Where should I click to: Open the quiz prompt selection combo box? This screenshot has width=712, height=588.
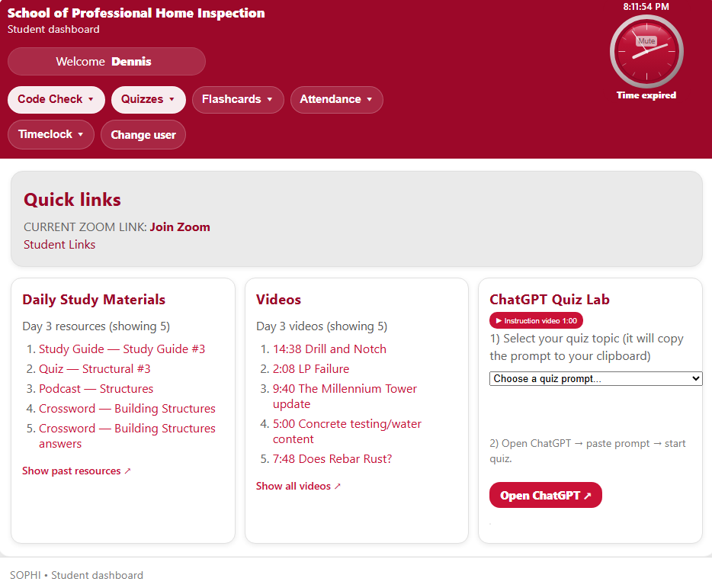(x=595, y=379)
